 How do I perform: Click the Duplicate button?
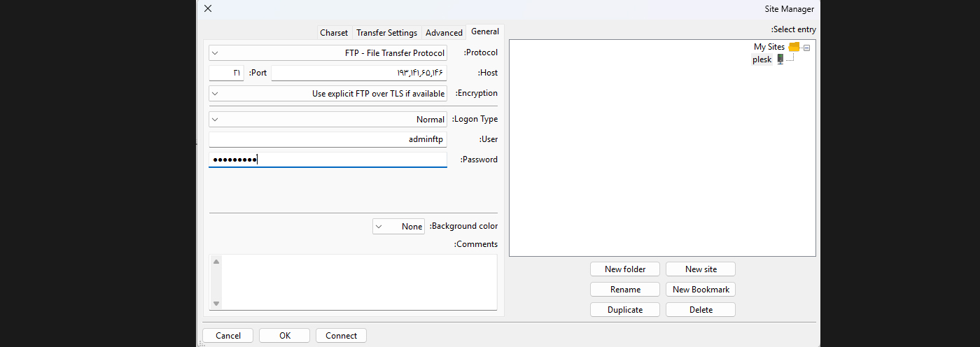[x=624, y=310]
